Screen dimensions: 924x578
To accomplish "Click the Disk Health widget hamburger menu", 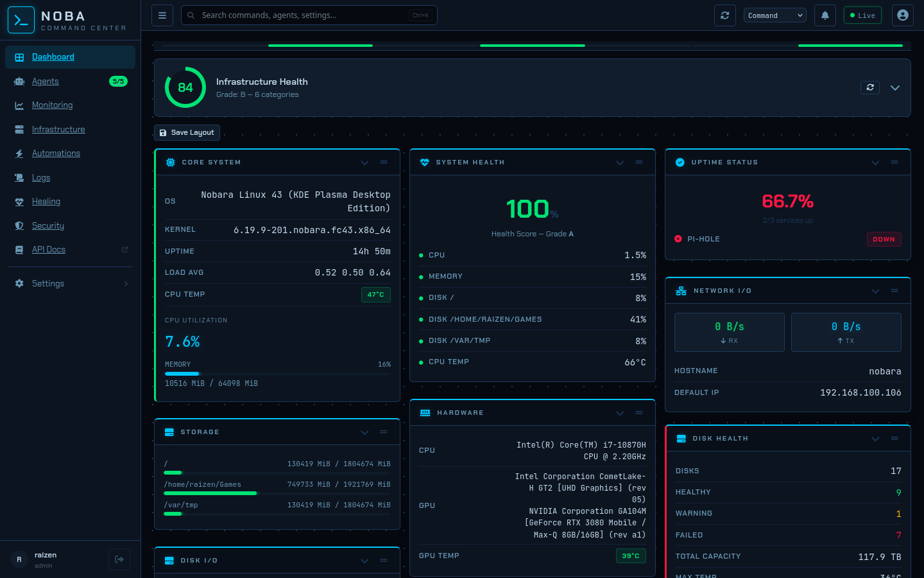I will (x=894, y=439).
